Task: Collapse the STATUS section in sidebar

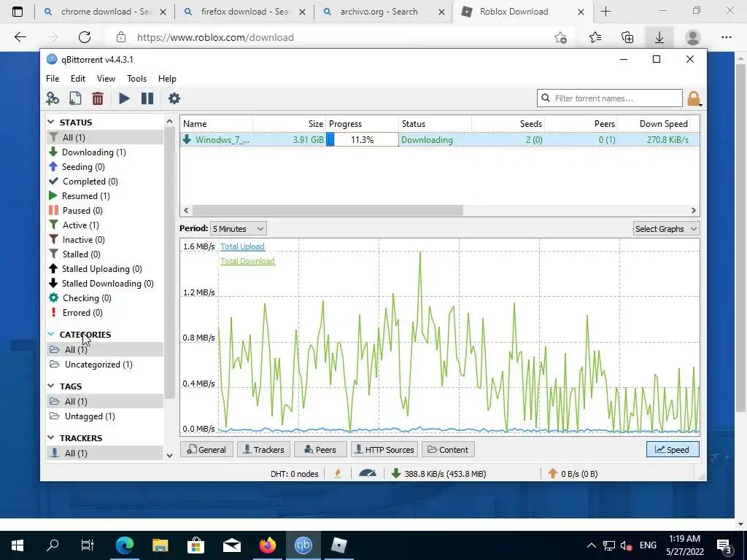Action: click(x=51, y=122)
